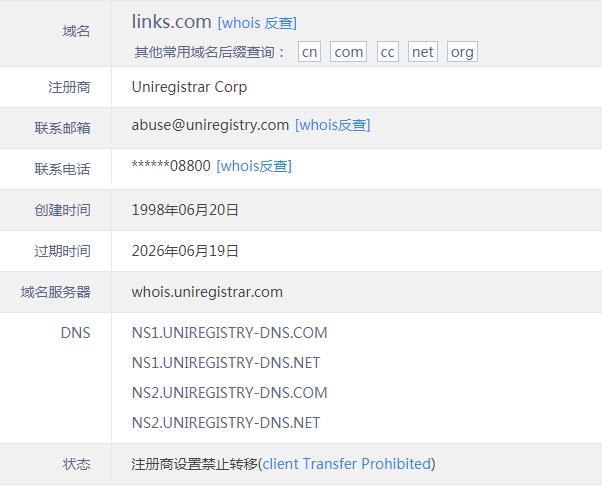Click the whois 反查 link beside links.com
This screenshot has width=602, height=491.
click(257, 23)
